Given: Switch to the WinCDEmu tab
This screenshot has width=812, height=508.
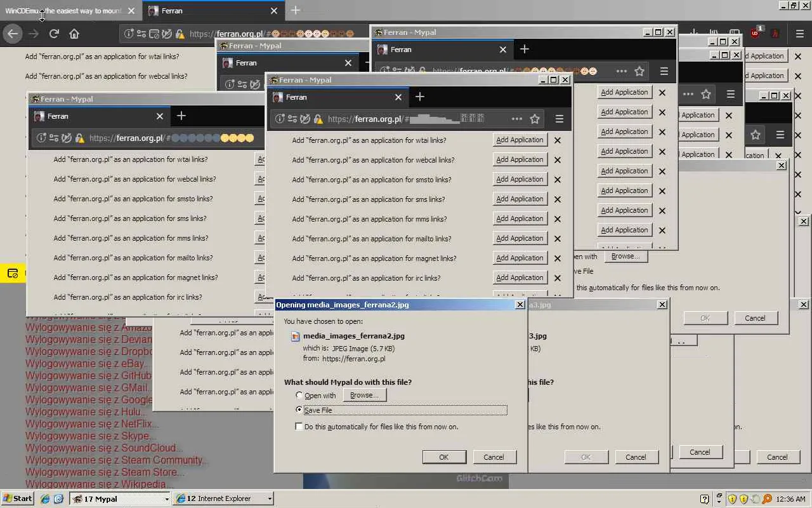Looking at the screenshot, I should click(64, 11).
